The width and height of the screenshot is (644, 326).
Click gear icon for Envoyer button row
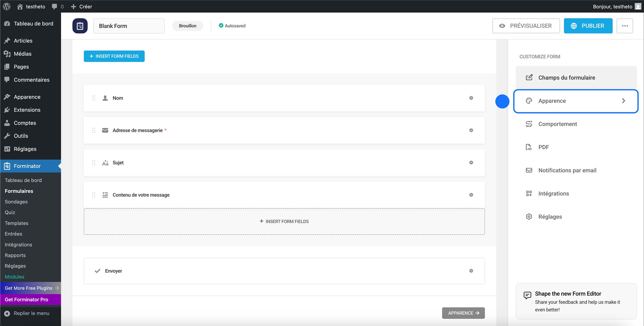pyautogui.click(x=471, y=271)
